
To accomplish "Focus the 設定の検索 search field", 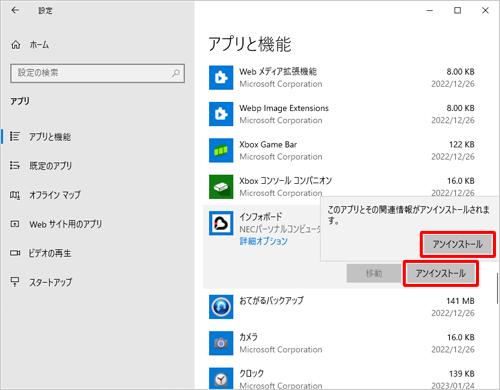I will (97, 73).
